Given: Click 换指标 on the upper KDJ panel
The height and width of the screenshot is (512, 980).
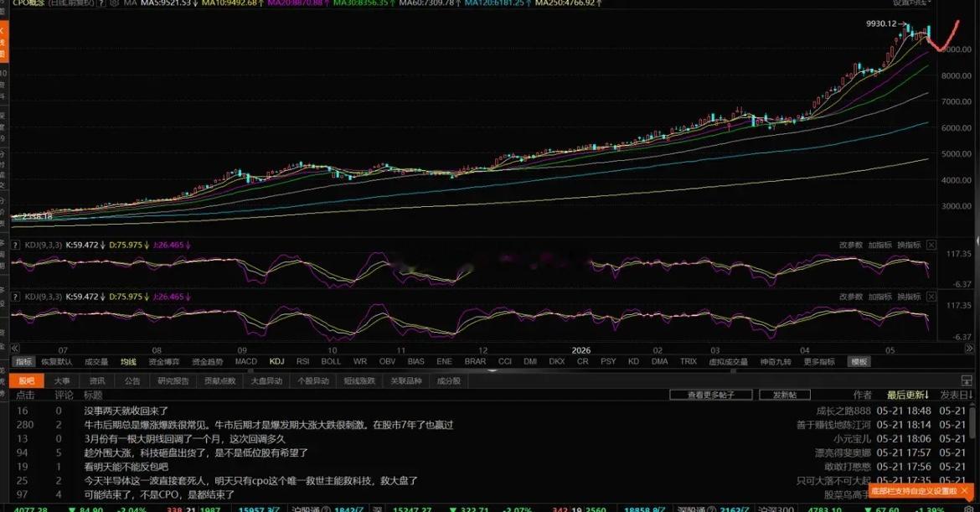Looking at the screenshot, I should pyautogui.click(x=909, y=245).
